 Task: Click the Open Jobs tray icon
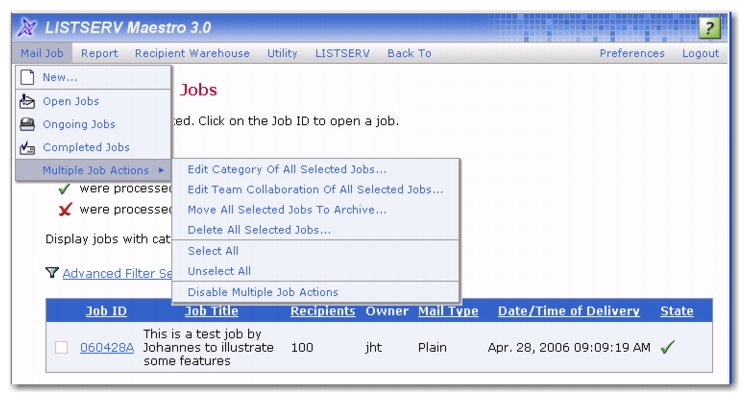click(27, 101)
